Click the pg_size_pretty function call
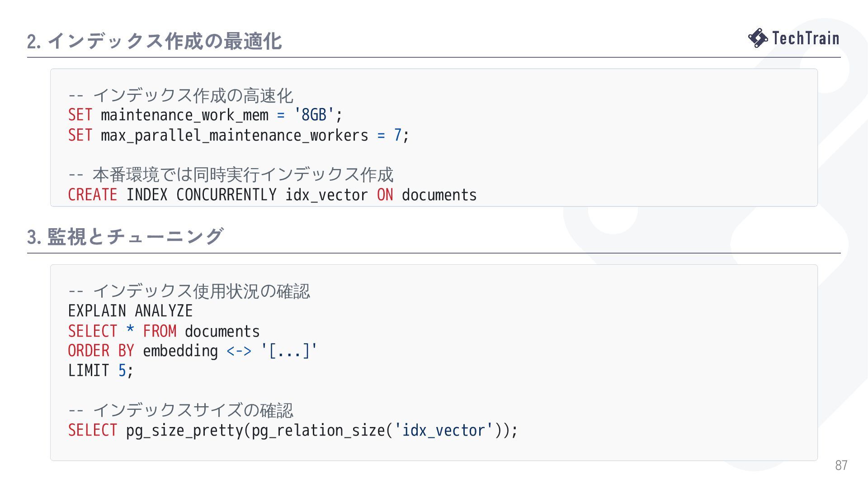The image size is (868, 488). tap(321, 430)
